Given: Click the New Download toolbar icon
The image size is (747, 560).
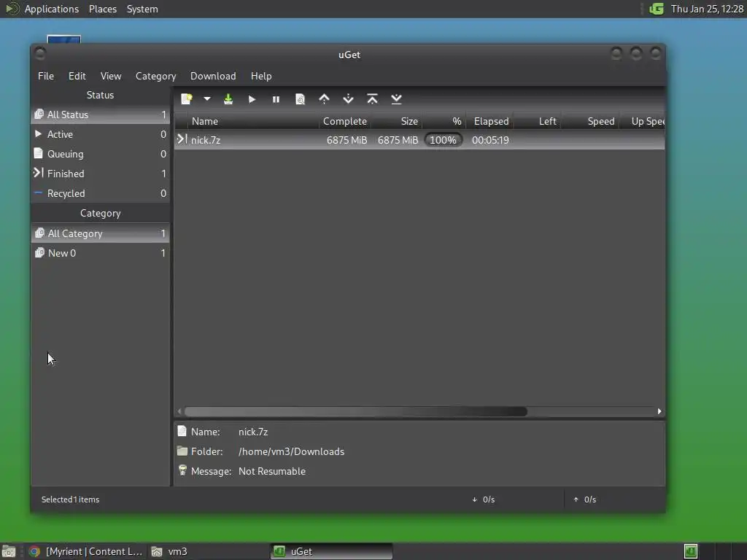Looking at the screenshot, I should pyautogui.click(x=187, y=99).
